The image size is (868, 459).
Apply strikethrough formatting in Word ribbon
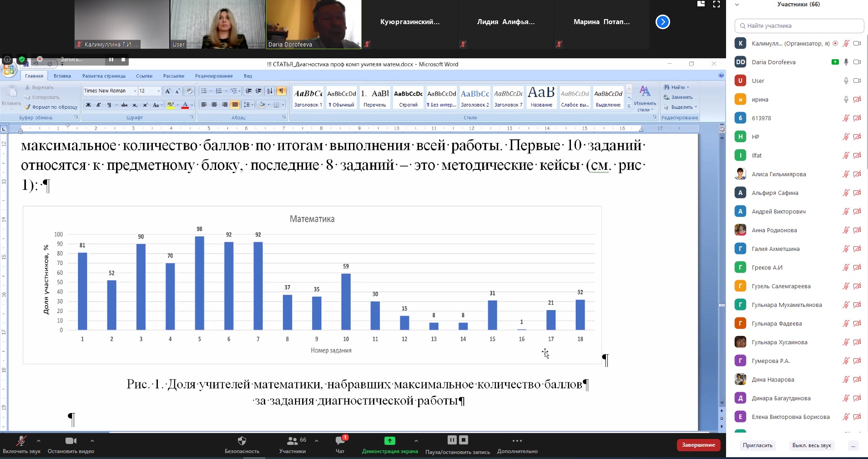pyautogui.click(x=124, y=105)
